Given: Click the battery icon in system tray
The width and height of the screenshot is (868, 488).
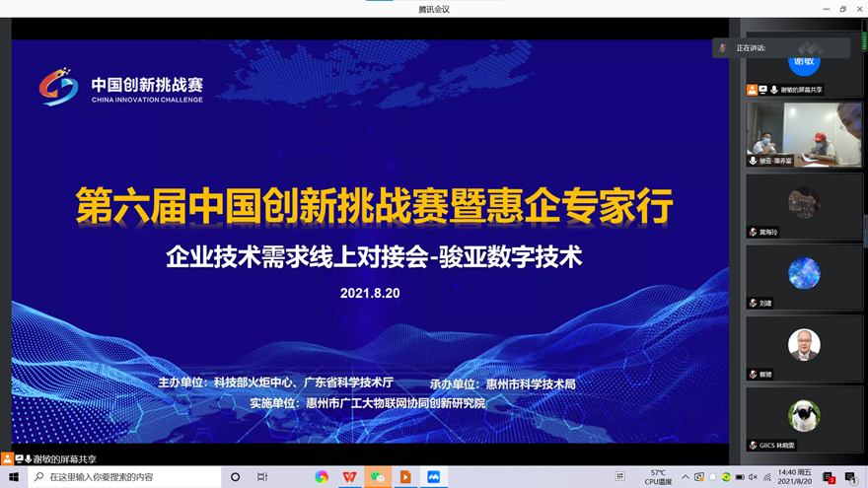Looking at the screenshot, I should tap(740, 477).
